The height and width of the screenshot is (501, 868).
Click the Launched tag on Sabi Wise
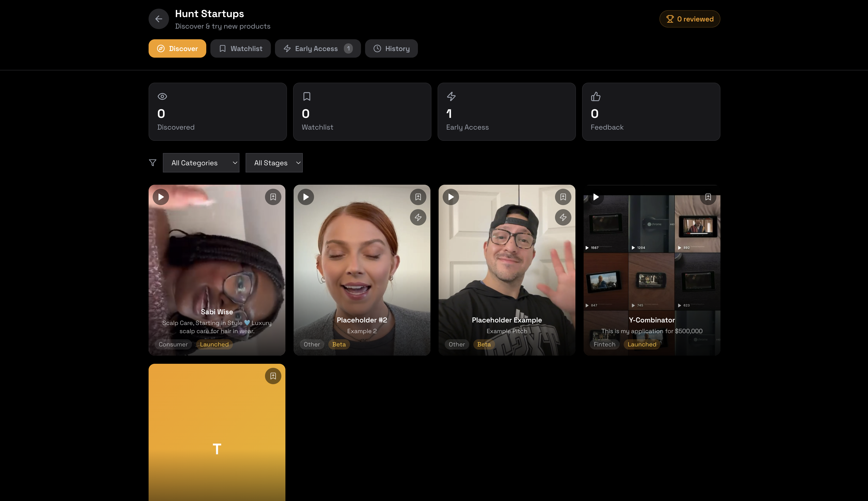(214, 344)
